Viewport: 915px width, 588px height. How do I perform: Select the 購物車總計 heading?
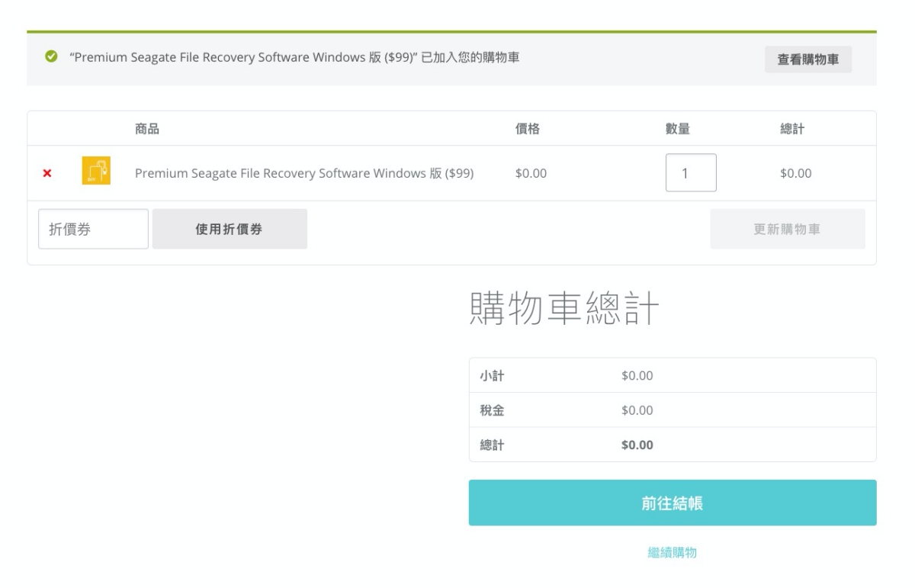click(x=563, y=310)
